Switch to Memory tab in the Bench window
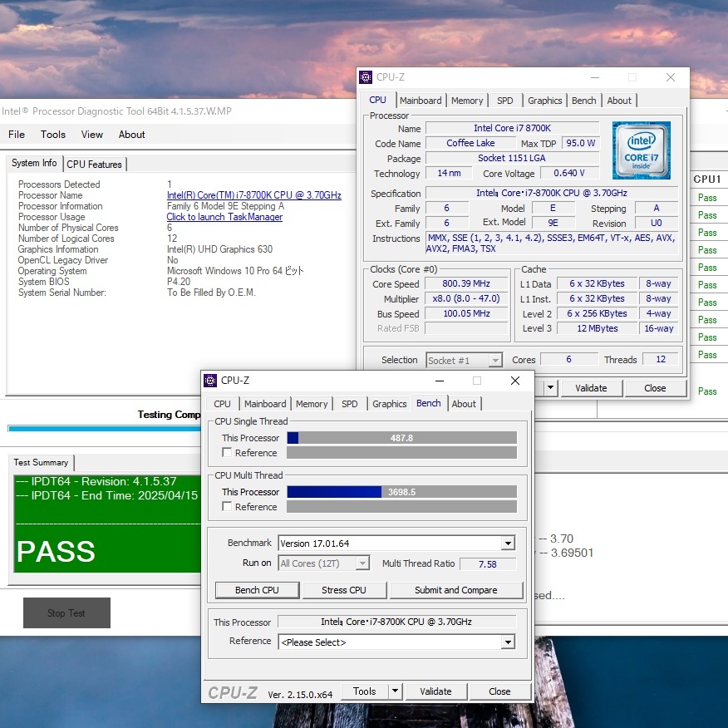The width and height of the screenshot is (728, 728). pos(312,404)
